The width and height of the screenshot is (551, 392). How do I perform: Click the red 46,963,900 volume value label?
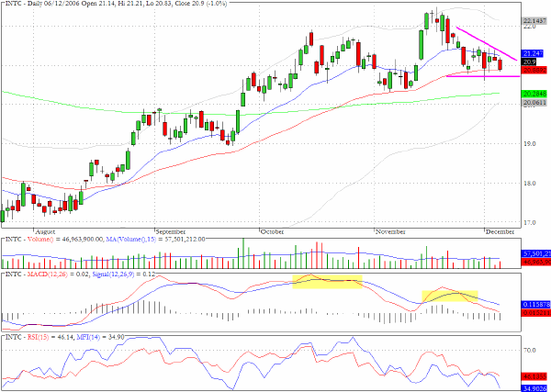536,262
